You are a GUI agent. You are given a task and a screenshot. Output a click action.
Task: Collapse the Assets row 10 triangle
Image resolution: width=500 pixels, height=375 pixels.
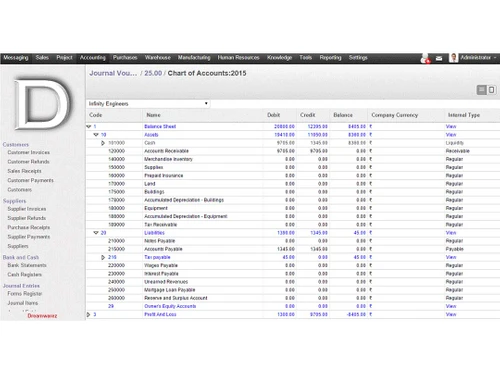pyautogui.click(x=96, y=135)
